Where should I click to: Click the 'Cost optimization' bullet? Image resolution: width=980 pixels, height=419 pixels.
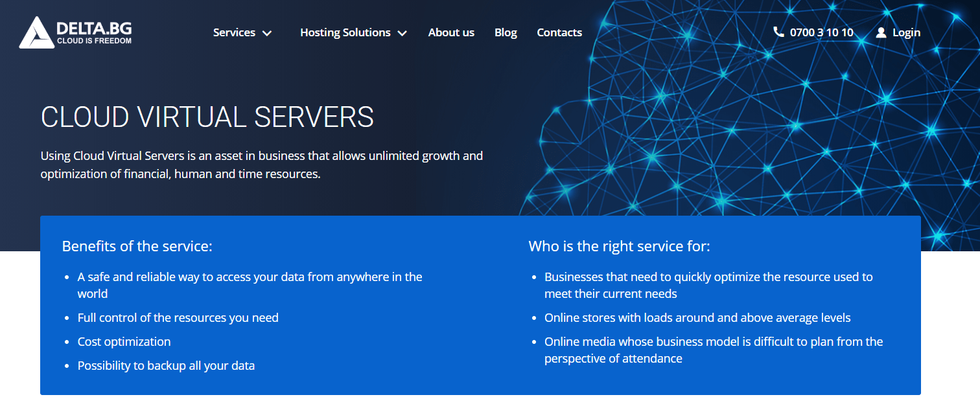124,342
